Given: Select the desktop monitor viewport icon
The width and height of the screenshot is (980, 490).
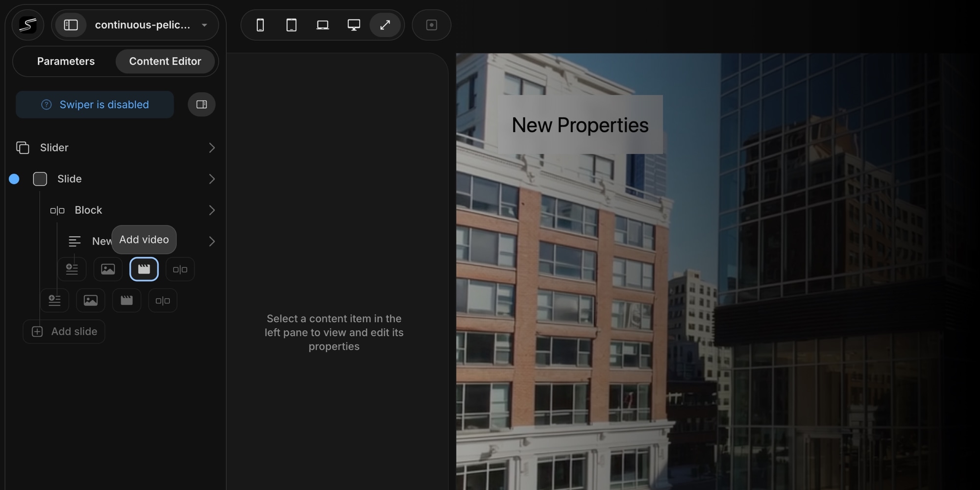Looking at the screenshot, I should click(354, 25).
